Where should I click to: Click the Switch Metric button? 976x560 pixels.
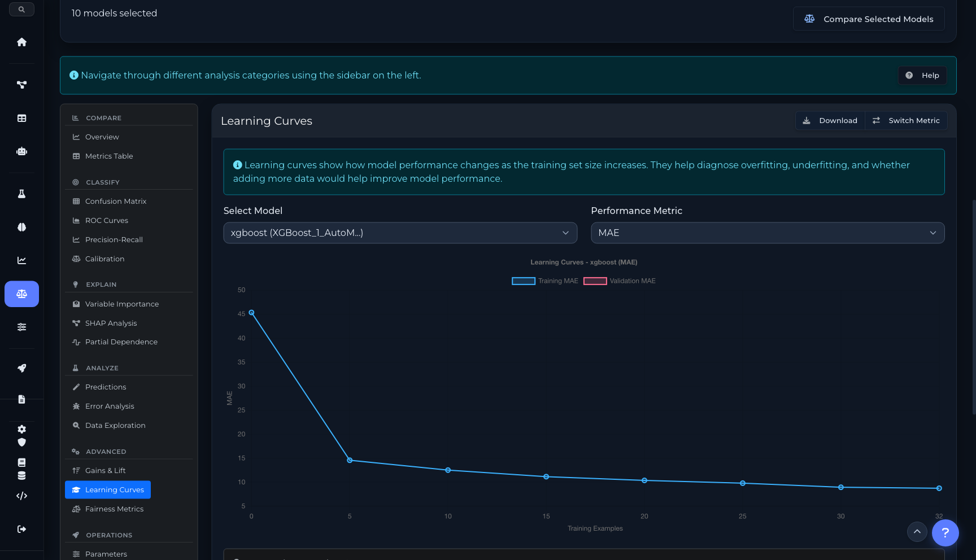pyautogui.click(x=906, y=120)
